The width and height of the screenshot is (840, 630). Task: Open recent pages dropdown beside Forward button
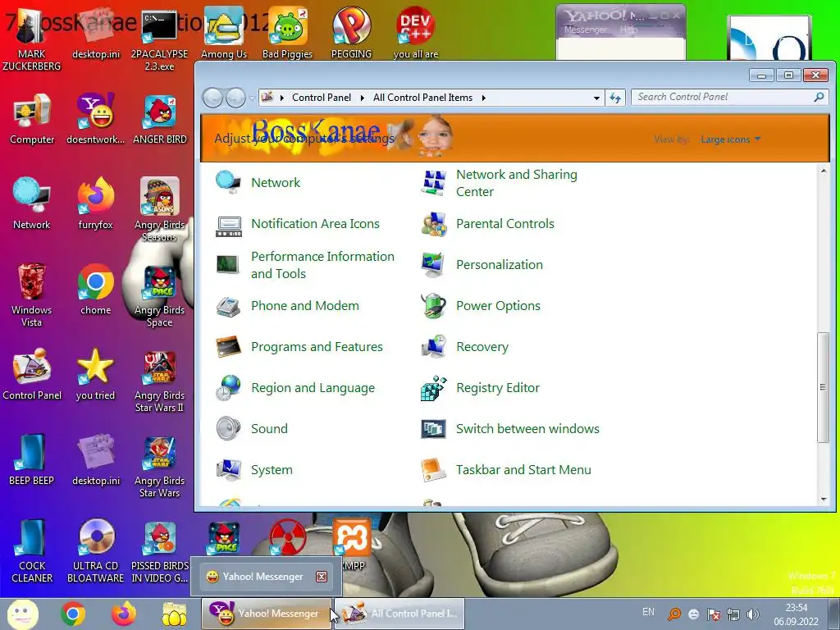click(252, 98)
